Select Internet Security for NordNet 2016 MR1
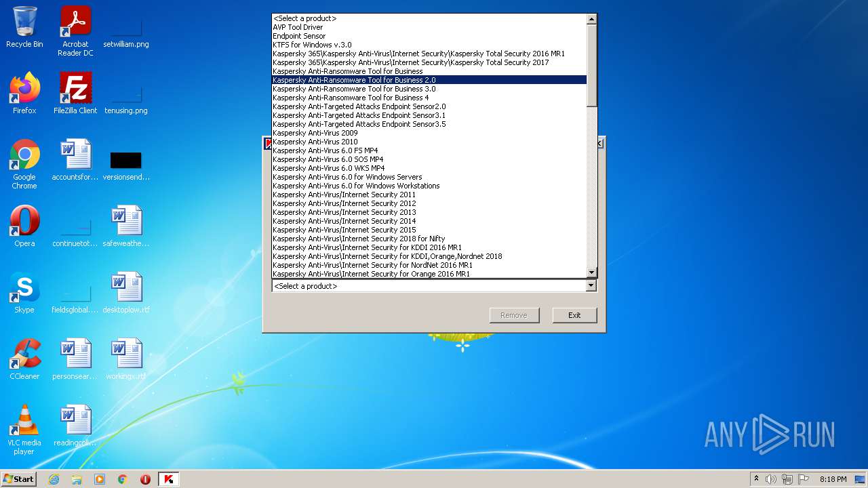This screenshot has height=488, width=868. tap(429, 265)
